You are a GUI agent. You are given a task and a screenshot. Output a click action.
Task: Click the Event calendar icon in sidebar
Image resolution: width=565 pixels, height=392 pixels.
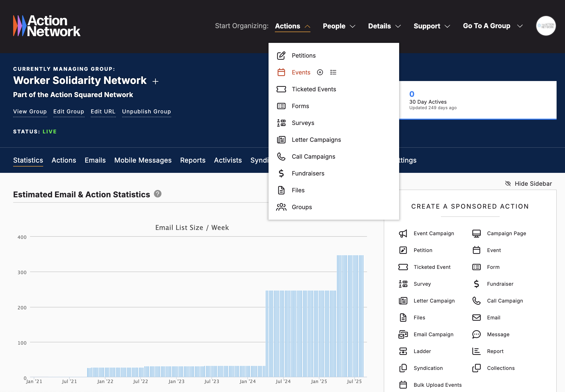(476, 250)
